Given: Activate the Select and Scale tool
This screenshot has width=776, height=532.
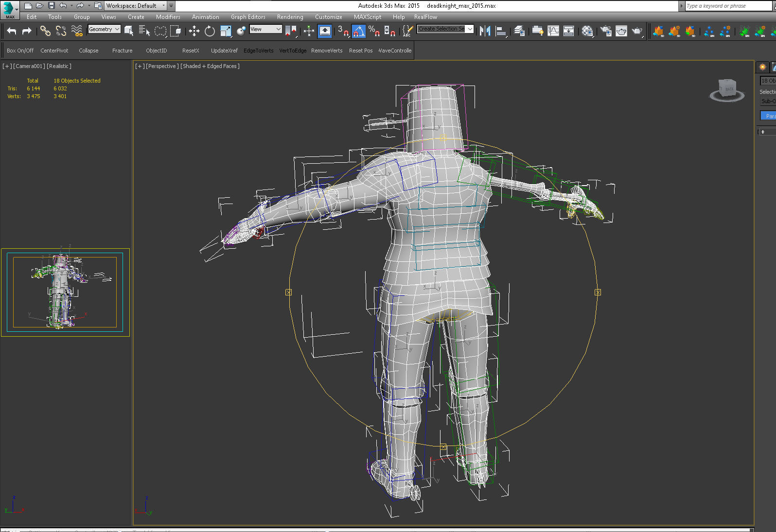Looking at the screenshot, I should (226, 31).
